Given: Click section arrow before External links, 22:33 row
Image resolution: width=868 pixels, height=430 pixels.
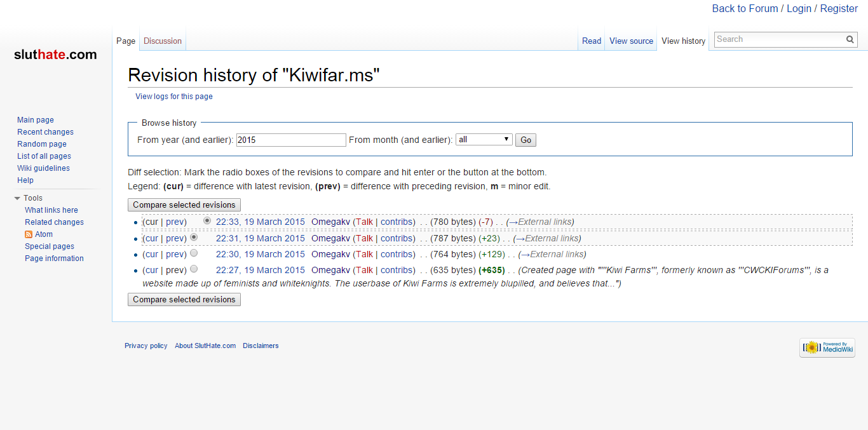Looking at the screenshot, I should point(513,222).
